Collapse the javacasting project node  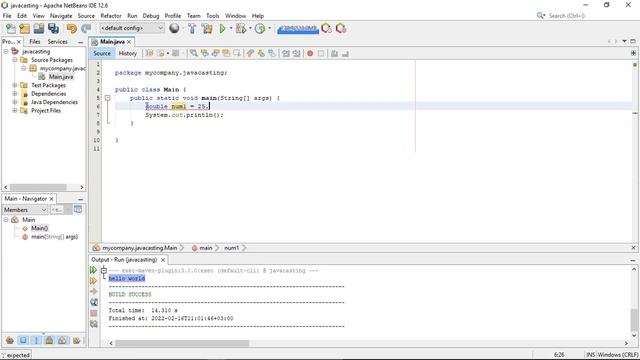[x=6, y=51]
